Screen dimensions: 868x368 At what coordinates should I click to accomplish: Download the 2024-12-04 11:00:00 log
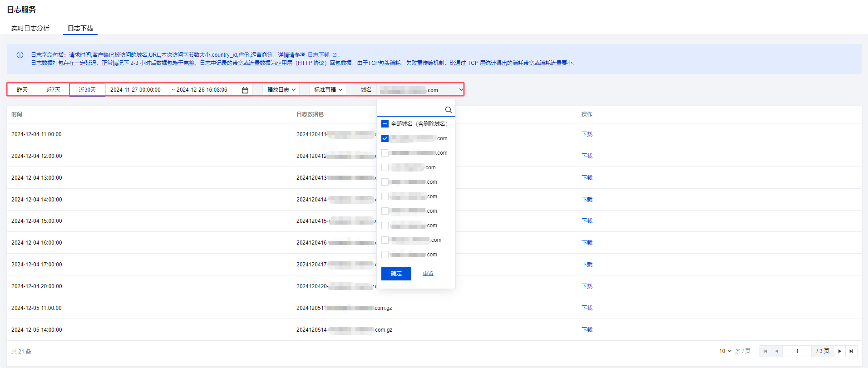click(x=587, y=134)
